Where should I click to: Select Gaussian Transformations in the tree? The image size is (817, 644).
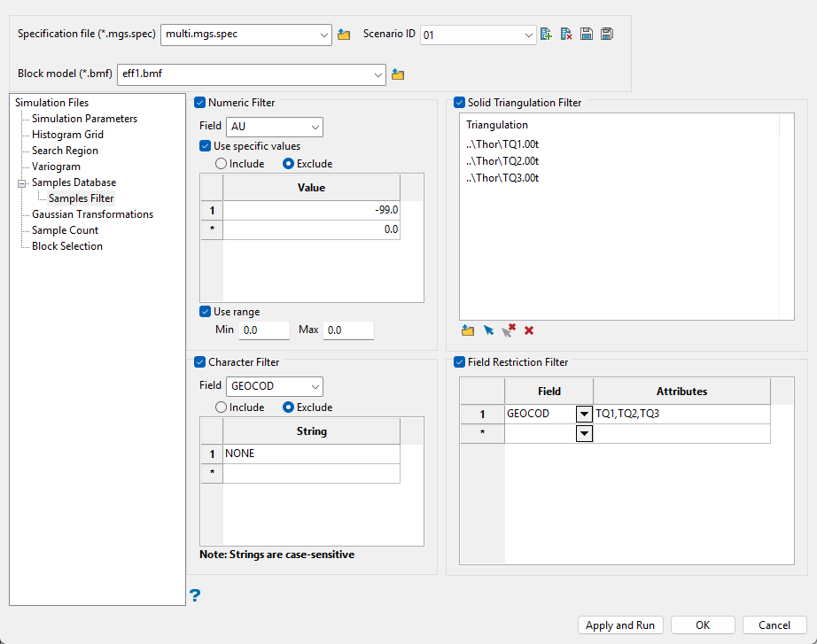tap(92, 214)
